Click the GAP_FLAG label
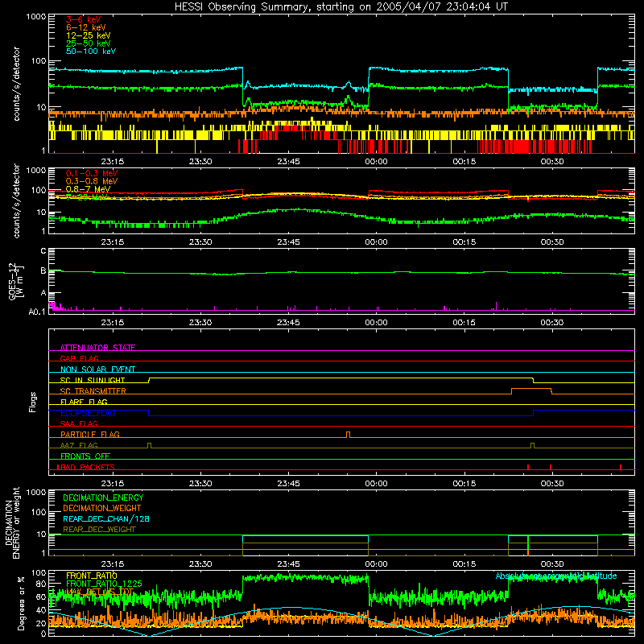Viewport: 644px width, 644px height. (79, 358)
